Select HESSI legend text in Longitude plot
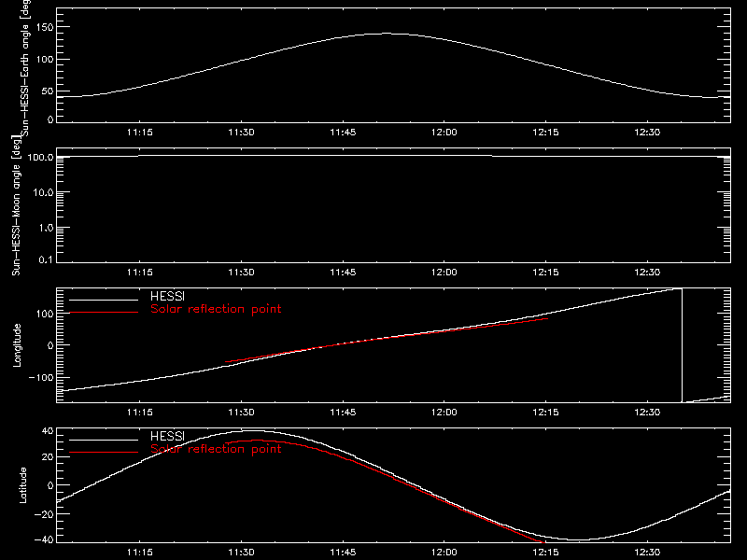Screen dimensions: 747x560 pyautogui.click(x=167, y=296)
